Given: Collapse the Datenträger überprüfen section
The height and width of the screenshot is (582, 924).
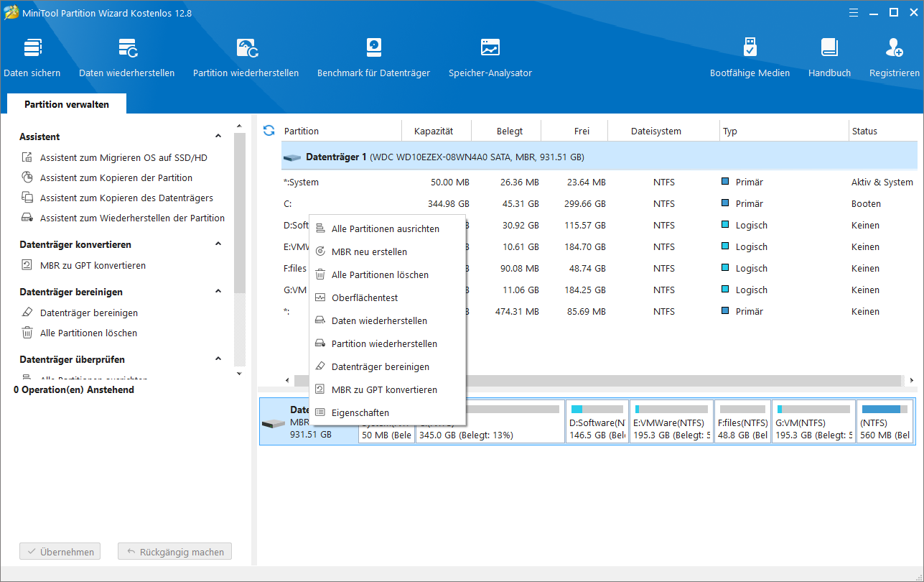Looking at the screenshot, I should click(x=218, y=359).
